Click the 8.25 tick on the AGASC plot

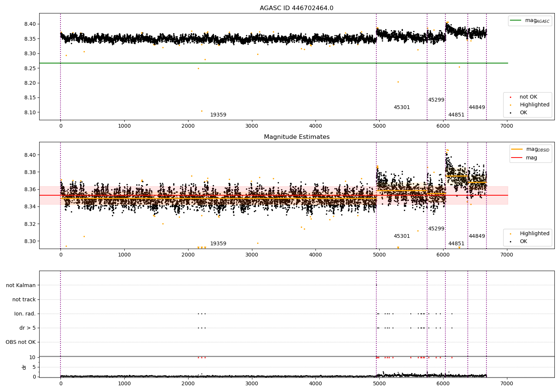[x=29, y=68]
